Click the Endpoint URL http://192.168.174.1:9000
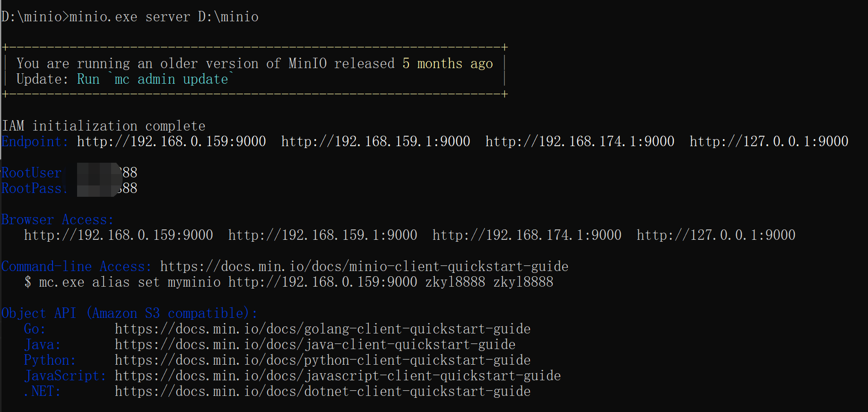The image size is (868, 412). (x=580, y=141)
